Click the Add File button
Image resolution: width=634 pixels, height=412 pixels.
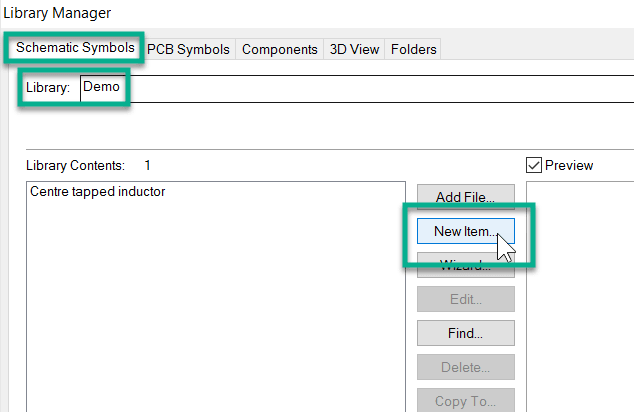pyautogui.click(x=465, y=197)
